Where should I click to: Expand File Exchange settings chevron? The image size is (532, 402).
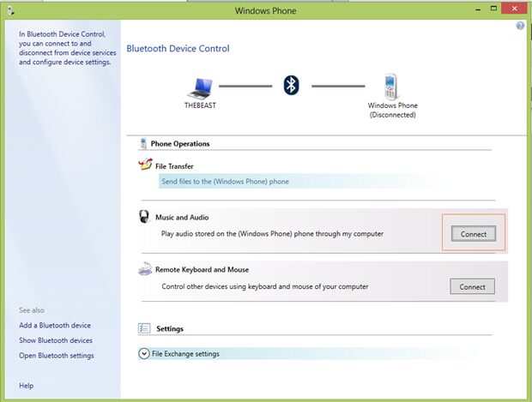144,353
